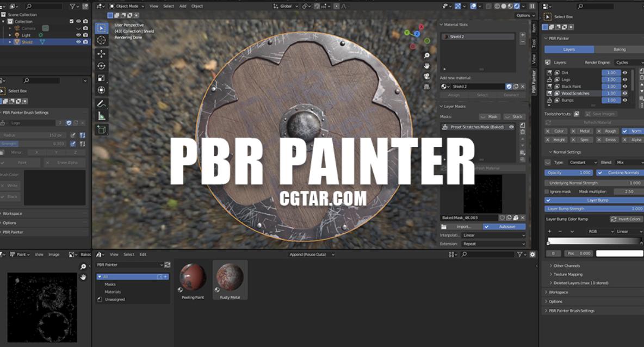The image size is (644, 347).
Task: Select the Move tool in viewport toolbar
Action: tap(101, 54)
